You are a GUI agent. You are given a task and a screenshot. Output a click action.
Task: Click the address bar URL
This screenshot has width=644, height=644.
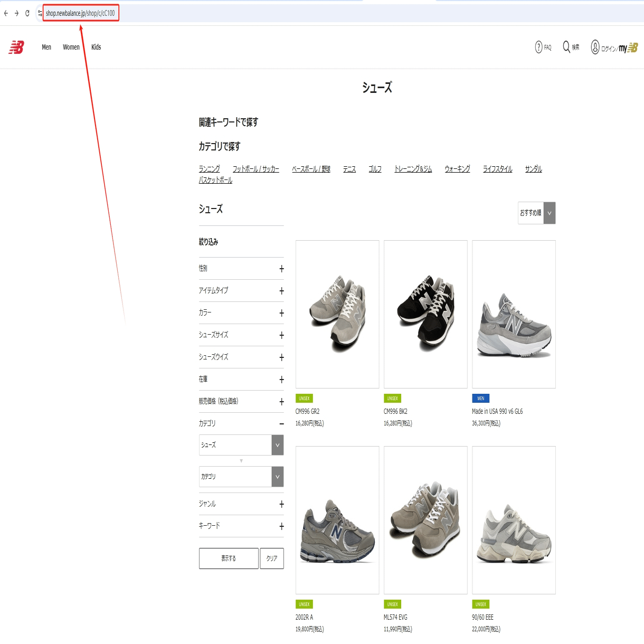pos(80,13)
